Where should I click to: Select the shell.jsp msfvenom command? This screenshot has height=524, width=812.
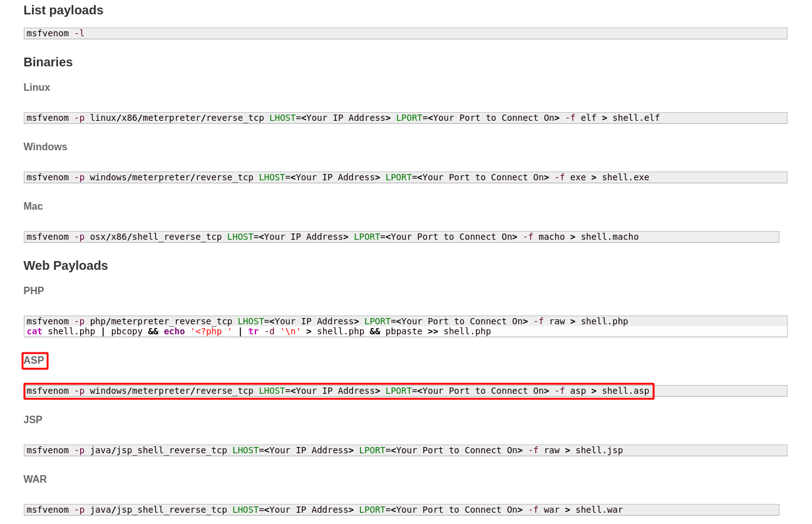click(x=405, y=450)
